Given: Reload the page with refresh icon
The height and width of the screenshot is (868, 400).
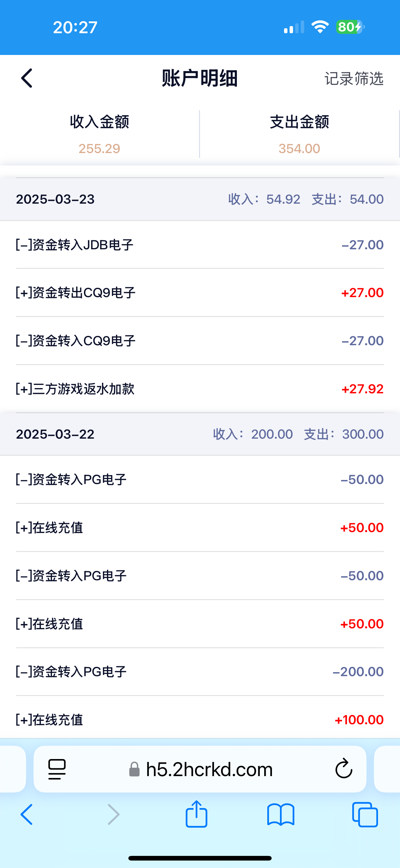Looking at the screenshot, I should pyautogui.click(x=344, y=769).
